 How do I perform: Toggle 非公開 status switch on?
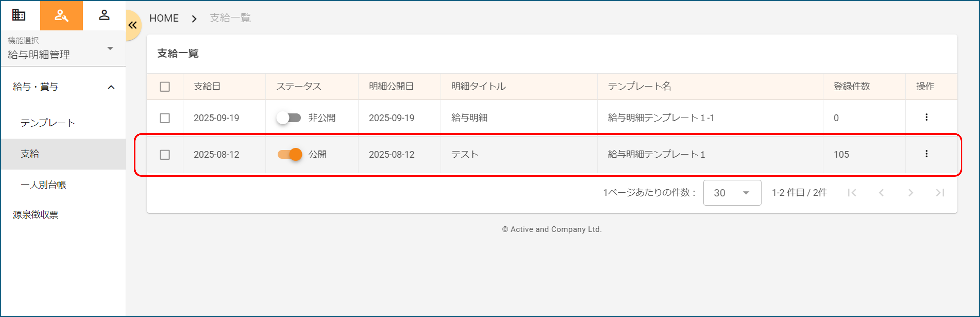click(288, 118)
